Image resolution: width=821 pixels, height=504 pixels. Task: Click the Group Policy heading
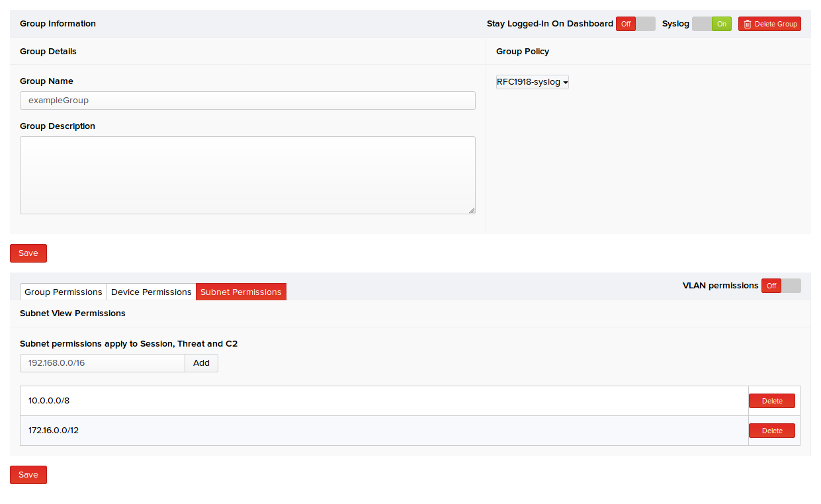click(x=523, y=52)
